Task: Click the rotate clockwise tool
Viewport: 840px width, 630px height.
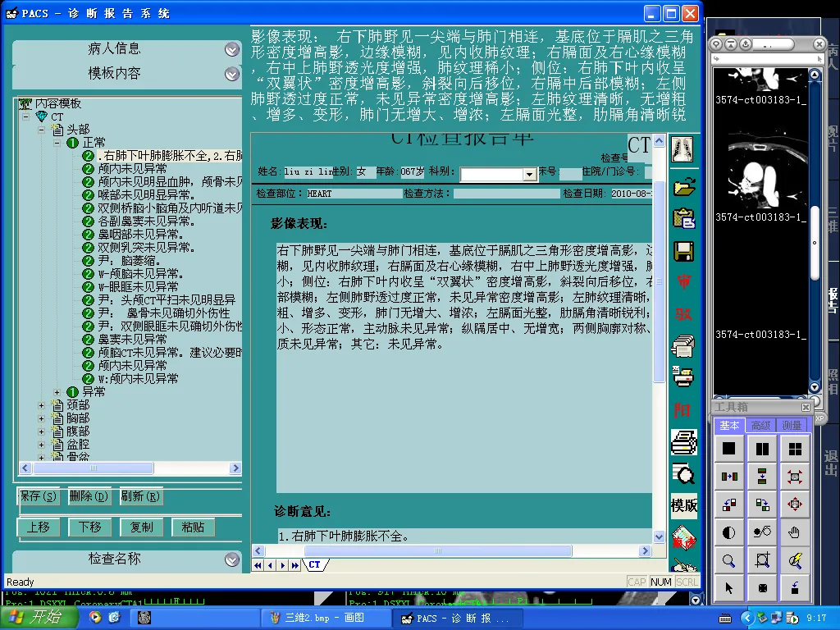Action: pyautogui.click(x=762, y=504)
